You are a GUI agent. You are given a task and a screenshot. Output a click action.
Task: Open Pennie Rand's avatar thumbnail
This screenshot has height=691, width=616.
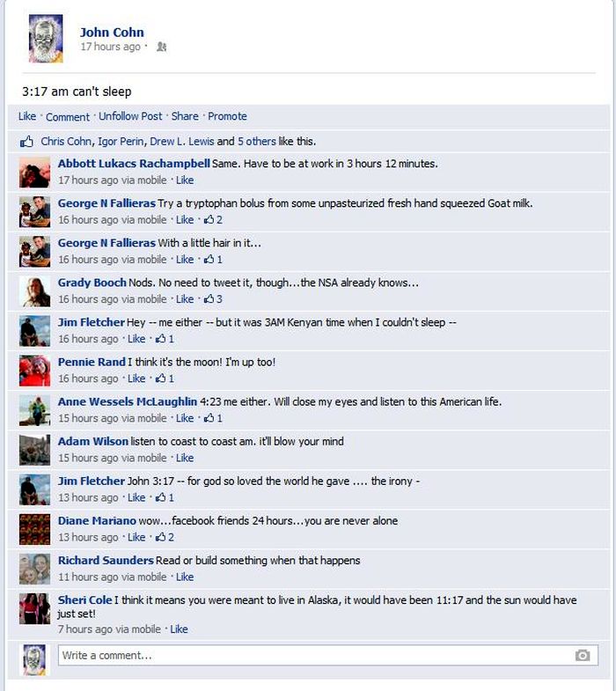point(35,371)
